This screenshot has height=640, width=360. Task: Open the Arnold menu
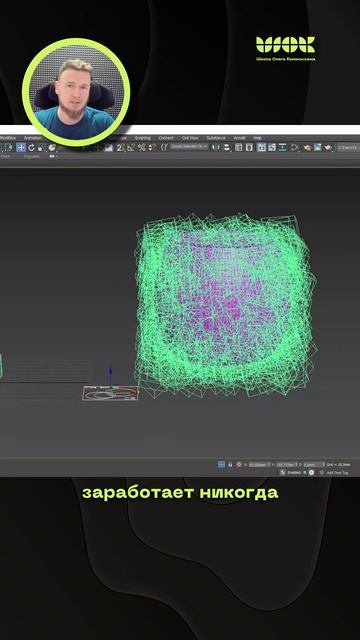pos(240,138)
